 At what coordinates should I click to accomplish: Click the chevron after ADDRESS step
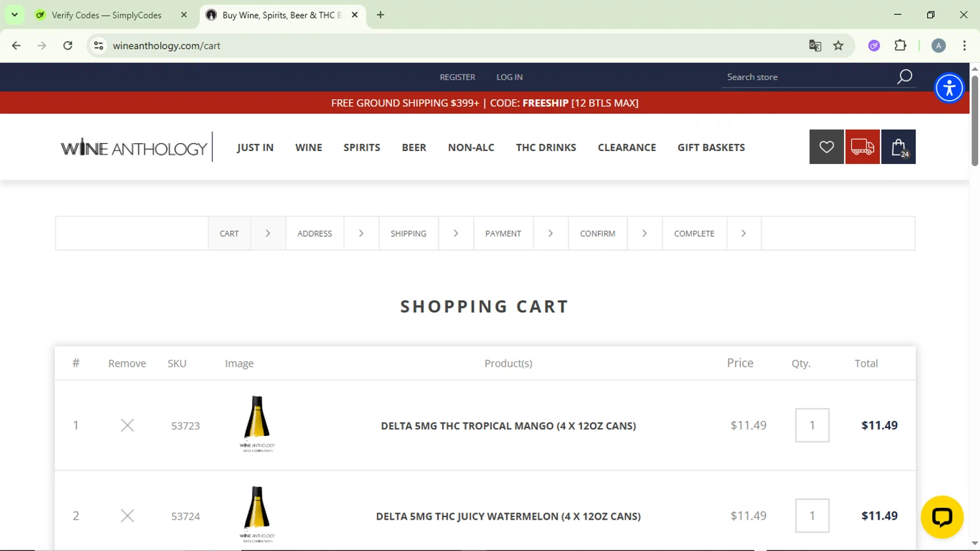coord(361,233)
